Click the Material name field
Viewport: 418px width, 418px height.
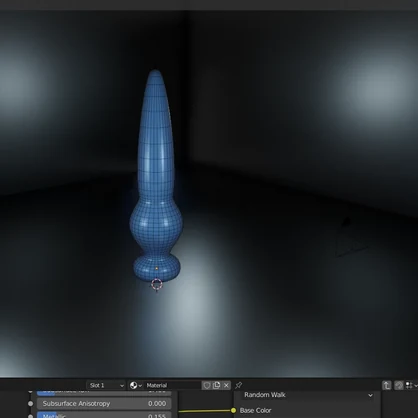pyautogui.click(x=173, y=385)
